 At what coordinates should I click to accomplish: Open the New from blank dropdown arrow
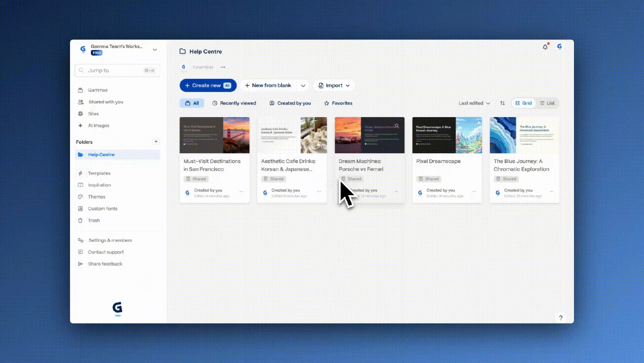(303, 85)
